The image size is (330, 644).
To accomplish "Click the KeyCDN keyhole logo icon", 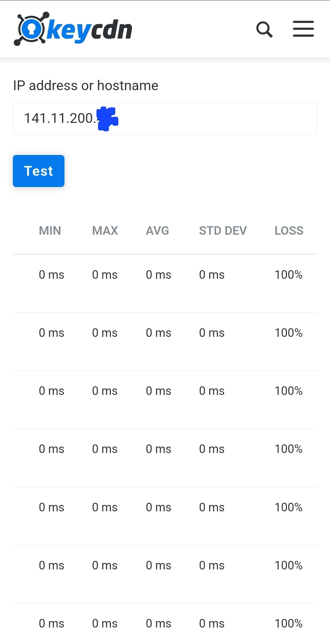I will (x=30, y=29).
